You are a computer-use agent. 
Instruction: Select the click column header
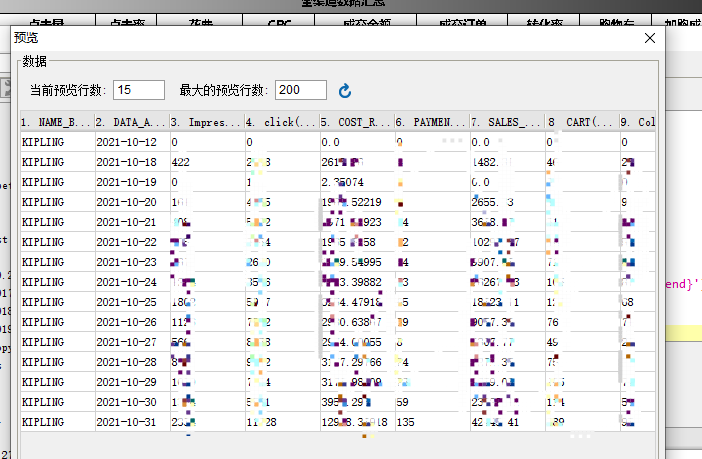283,122
